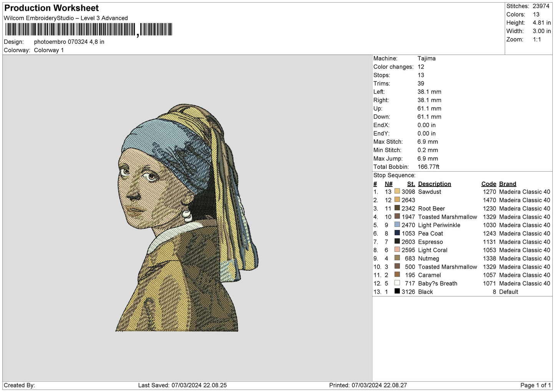Click the Espresso color swatch
This screenshot has width=555, height=392.
pos(397,241)
